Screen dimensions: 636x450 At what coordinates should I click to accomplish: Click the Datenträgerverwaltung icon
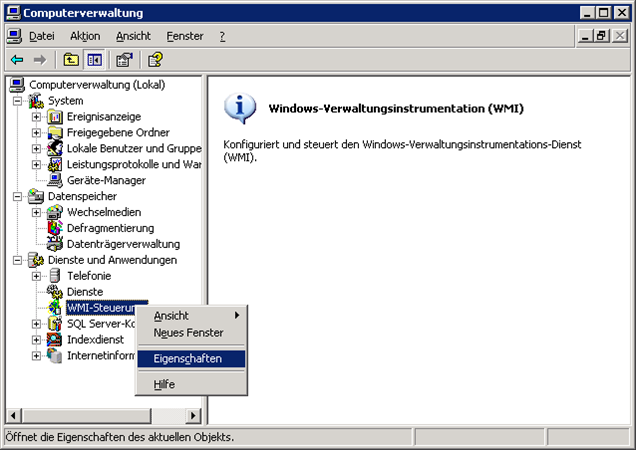point(55,244)
